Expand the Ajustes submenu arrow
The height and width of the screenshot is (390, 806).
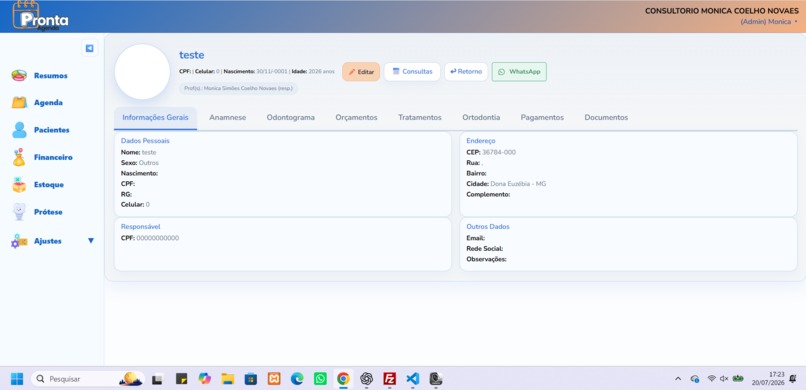pos(91,240)
